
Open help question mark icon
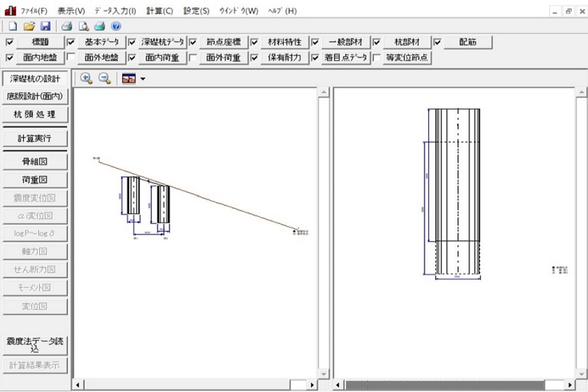[x=116, y=26]
